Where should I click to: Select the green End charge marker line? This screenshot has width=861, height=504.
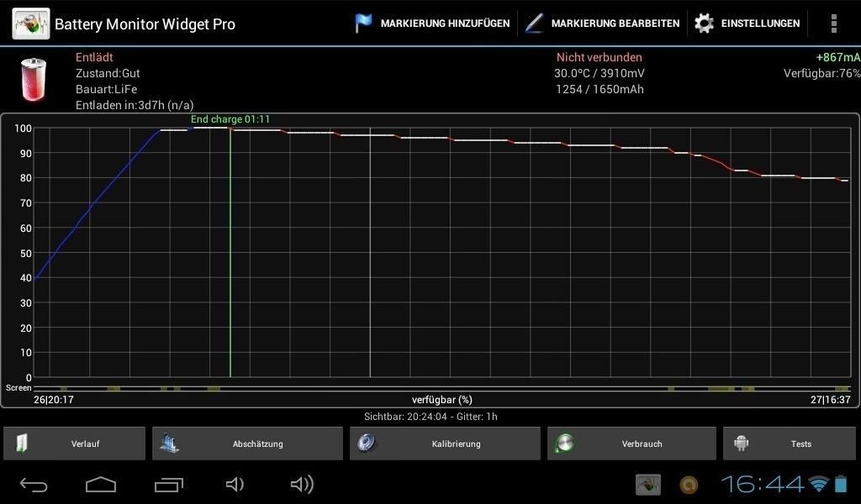point(230,252)
